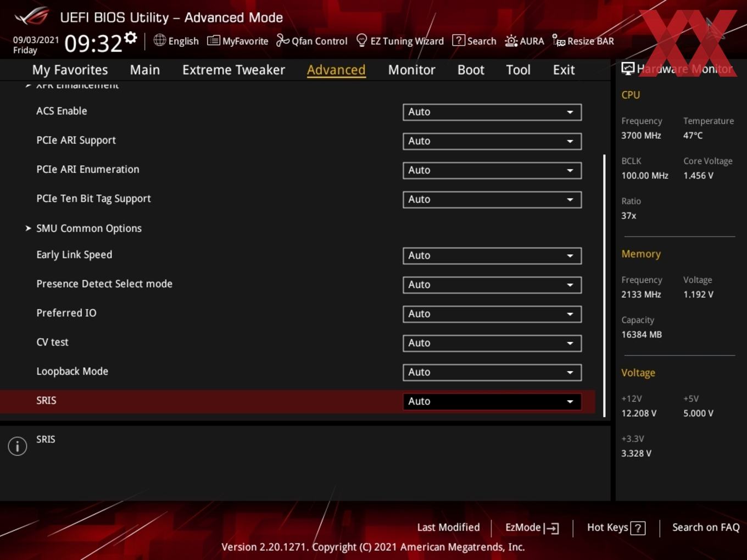Open Presence Detect Select mode dropdown
This screenshot has height=560, width=747.
[492, 284]
